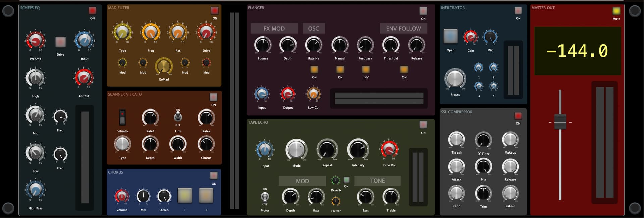The width and height of the screenshot is (644, 218).
Task: Flip the Scanner Vibrato Link switch
Action: click(178, 117)
